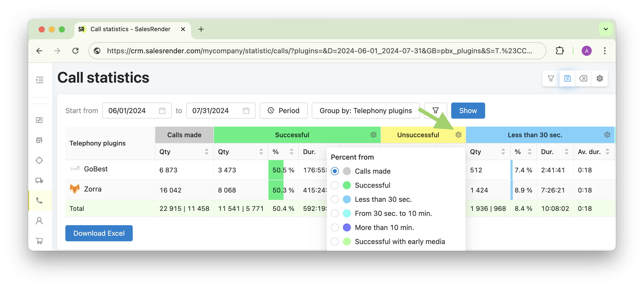
Task: Go back in browser history
Action: click(x=39, y=51)
